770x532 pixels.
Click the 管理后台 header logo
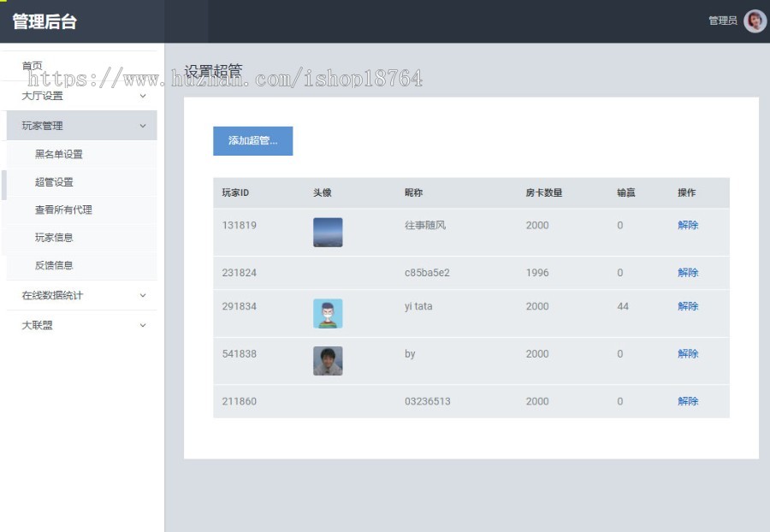click(44, 20)
